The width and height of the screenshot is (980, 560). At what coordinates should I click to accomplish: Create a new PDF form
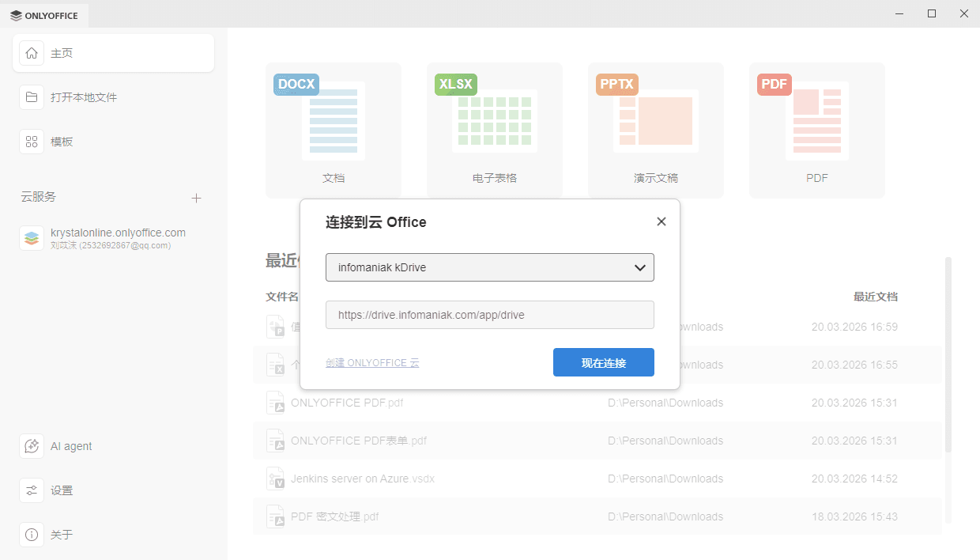817,130
